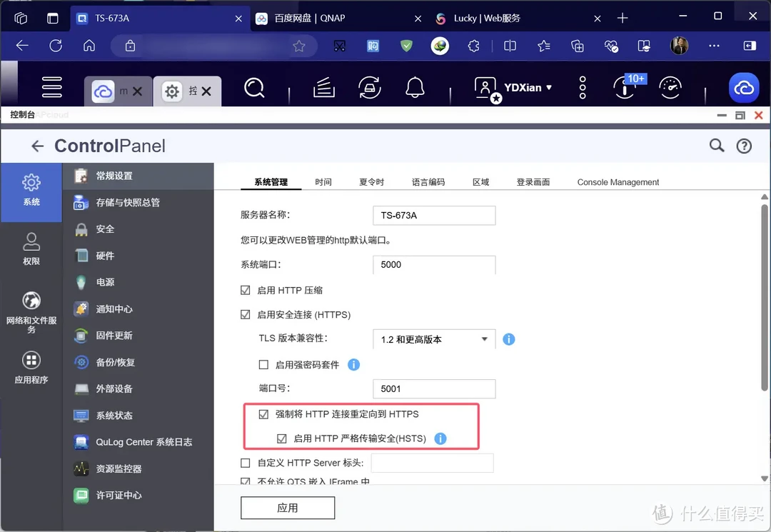Screen dimensions: 771x532
Task: Open the main menu hamburger icon
Action: coord(51,86)
